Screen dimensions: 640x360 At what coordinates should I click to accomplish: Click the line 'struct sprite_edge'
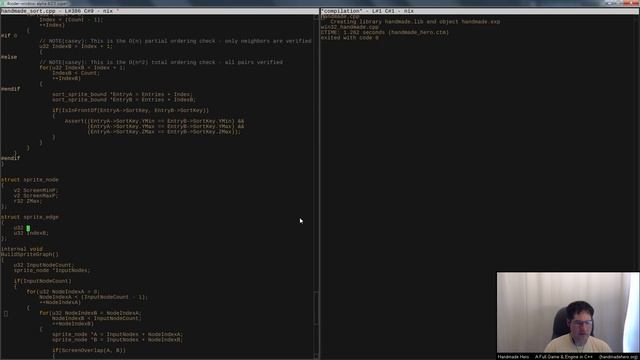pyautogui.click(x=30, y=217)
